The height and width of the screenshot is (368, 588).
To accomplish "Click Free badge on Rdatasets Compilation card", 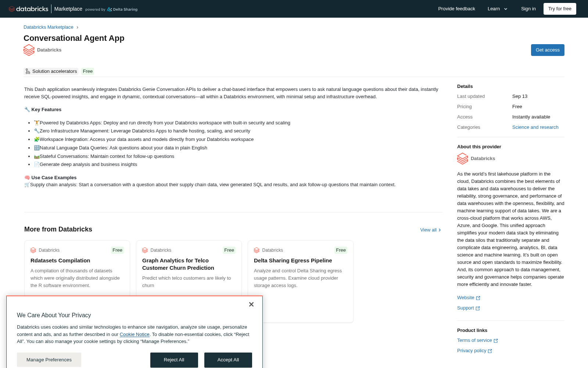I will 117,250.
